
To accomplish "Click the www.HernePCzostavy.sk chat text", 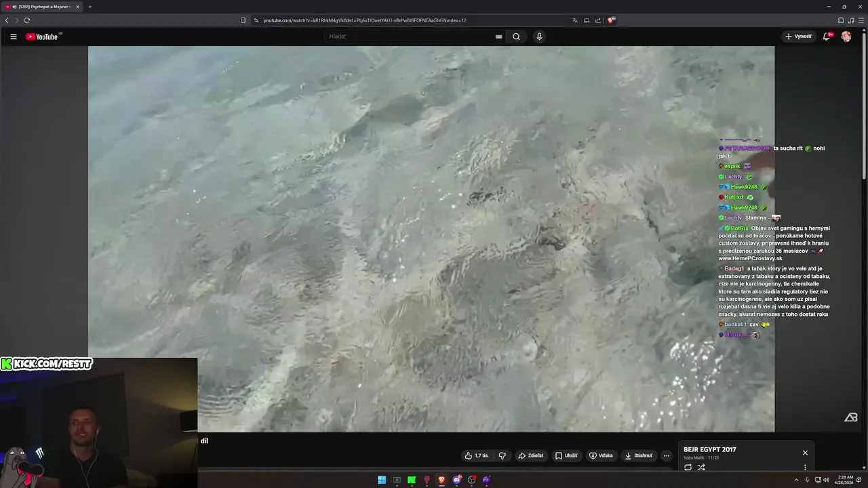I will 750,258.
